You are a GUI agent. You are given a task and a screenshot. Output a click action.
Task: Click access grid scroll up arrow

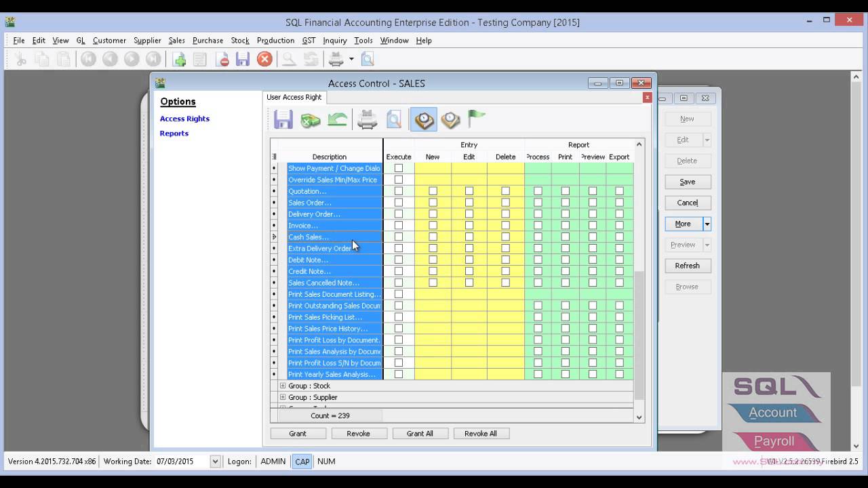point(639,144)
